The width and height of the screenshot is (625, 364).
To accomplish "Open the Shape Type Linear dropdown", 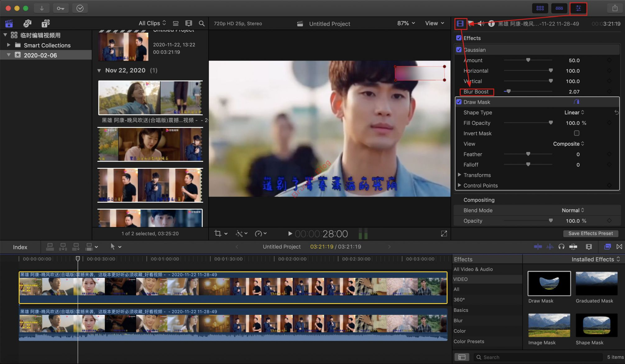I will tap(574, 113).
